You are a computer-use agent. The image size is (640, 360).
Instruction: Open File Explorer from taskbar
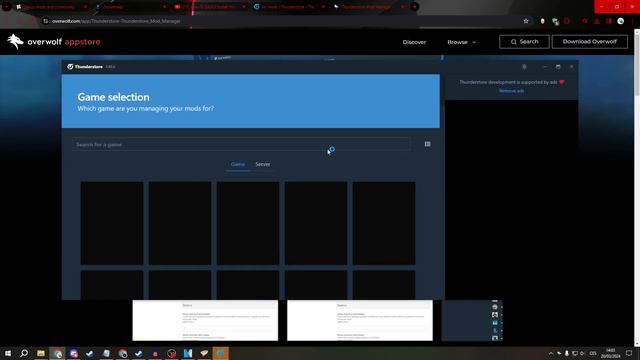[41, 353]
